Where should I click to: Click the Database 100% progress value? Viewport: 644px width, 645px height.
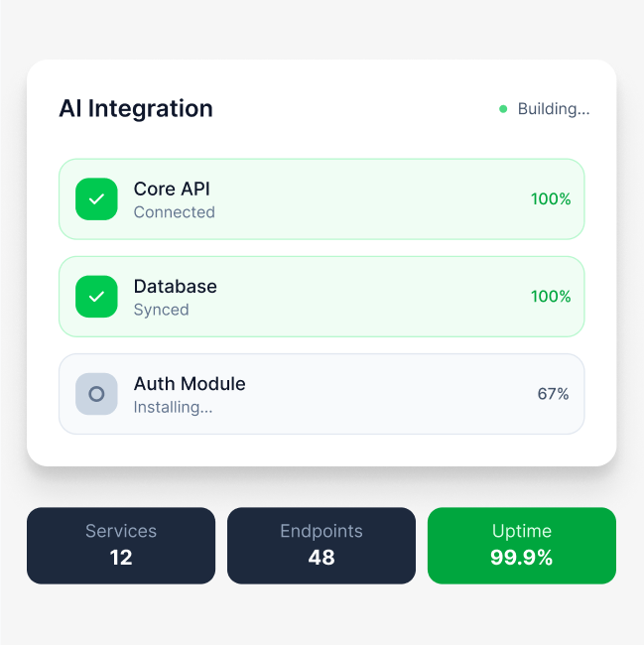[551, 297]
